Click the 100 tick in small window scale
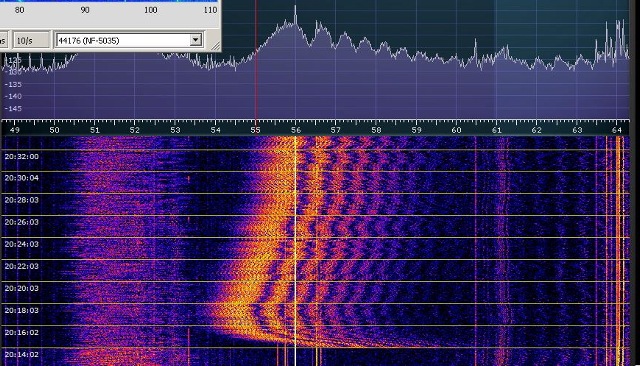This screenshot has height=366, width=640. (x=151, y=10)
